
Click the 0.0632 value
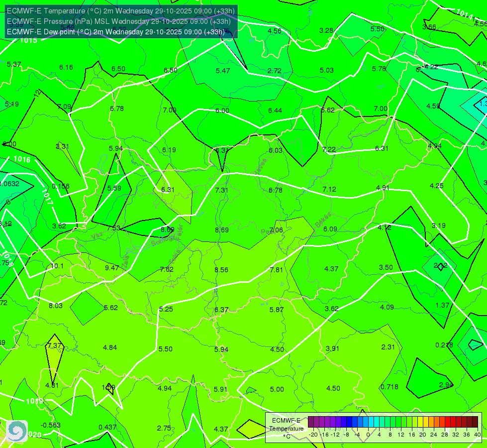[x=9, y=184]
